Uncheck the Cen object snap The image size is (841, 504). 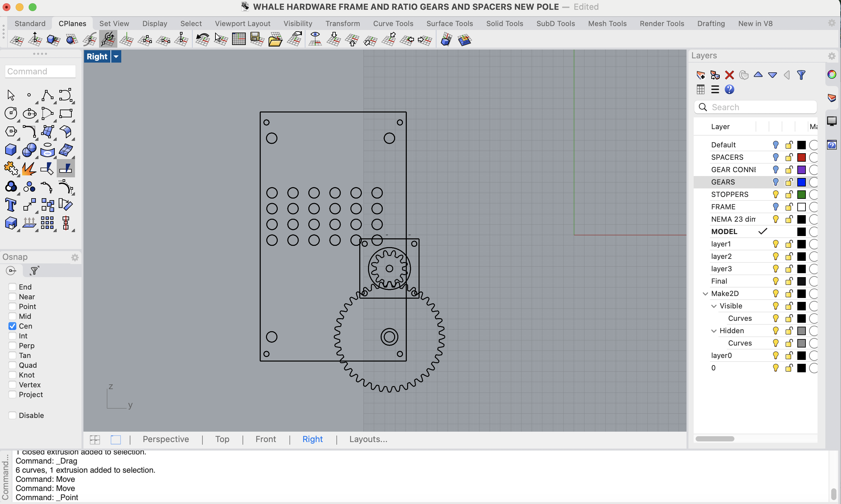[12, 326]
